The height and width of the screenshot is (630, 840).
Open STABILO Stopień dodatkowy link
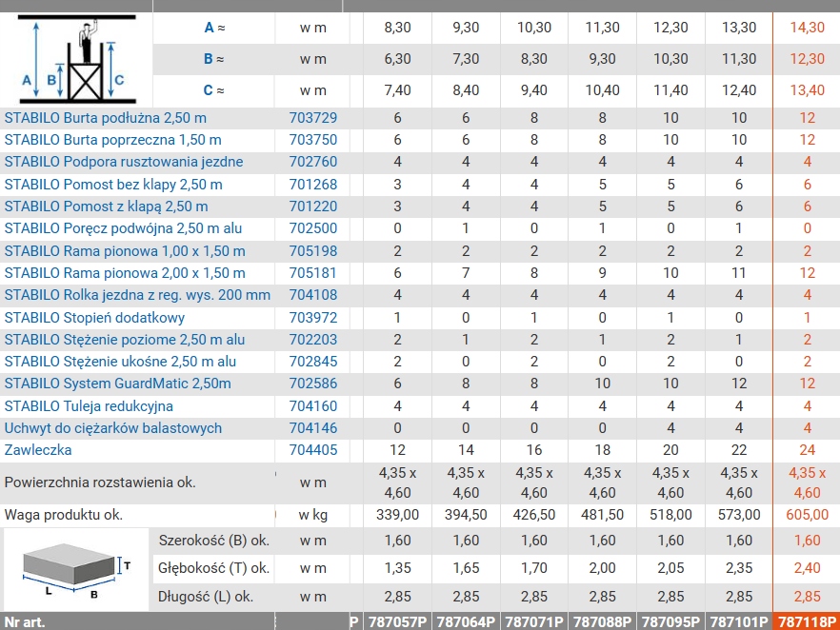[x=94, y=318]
